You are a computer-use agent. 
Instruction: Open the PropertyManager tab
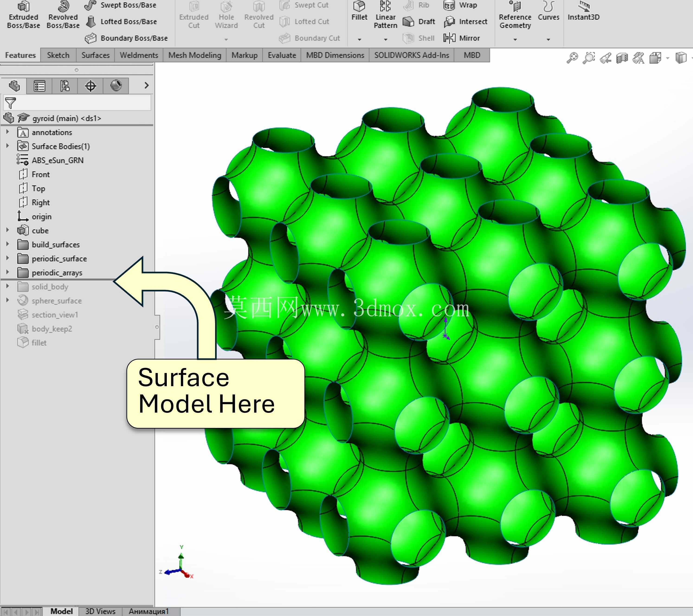39,86
